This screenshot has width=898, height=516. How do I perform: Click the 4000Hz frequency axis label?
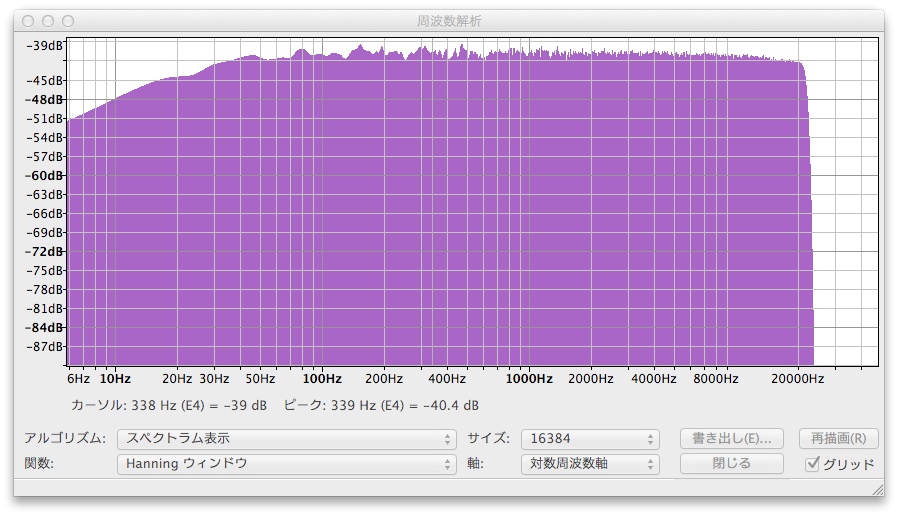[653, 379]
